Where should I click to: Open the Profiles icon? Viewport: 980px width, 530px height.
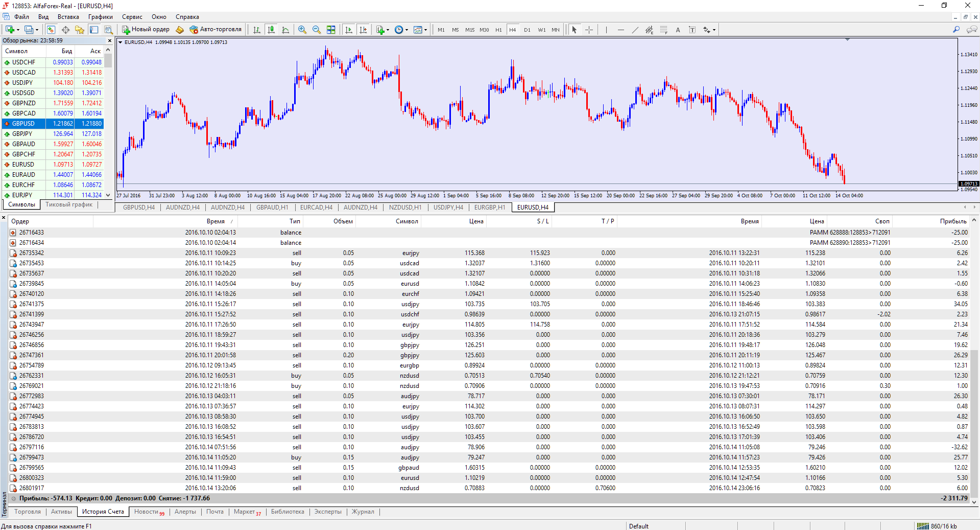click(x=29, y=30)
